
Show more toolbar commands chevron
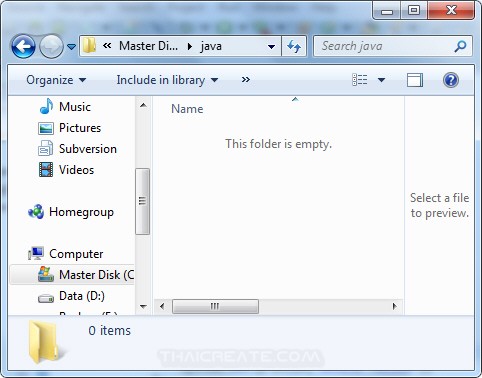246,80
